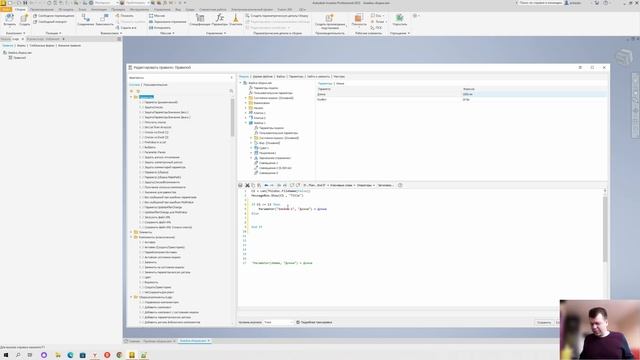This screenshot has height=360, width=640.
Task: Select the Длина parameter row
Action: point(461,94)
